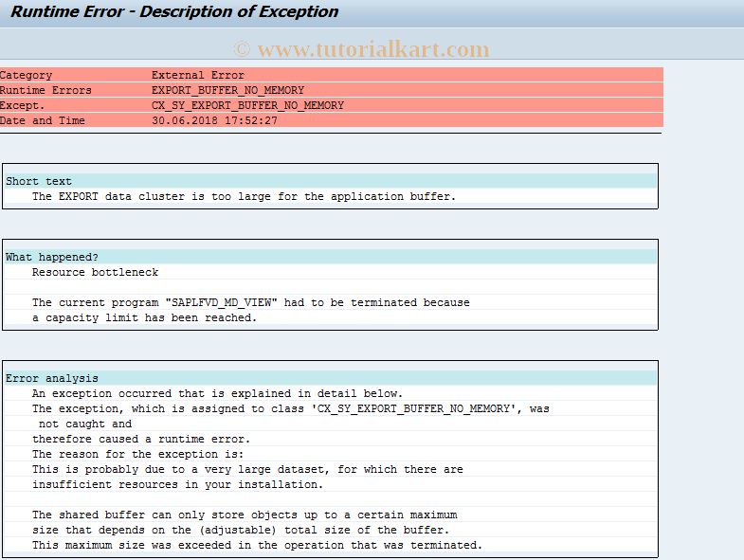Select line 'size that depends on the (adjustable) total size'
This screenshot has width=744, height=560.
[241, 531]
